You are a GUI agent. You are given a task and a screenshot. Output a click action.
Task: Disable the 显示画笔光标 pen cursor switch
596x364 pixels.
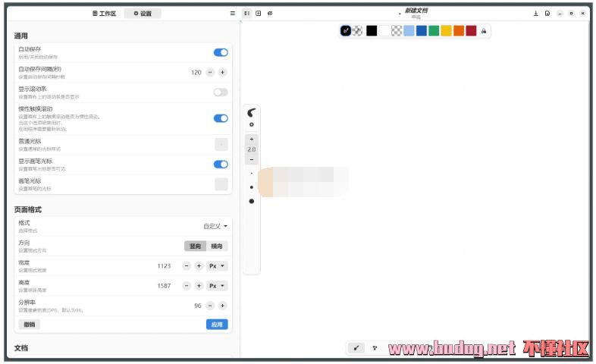click(221, 165)
